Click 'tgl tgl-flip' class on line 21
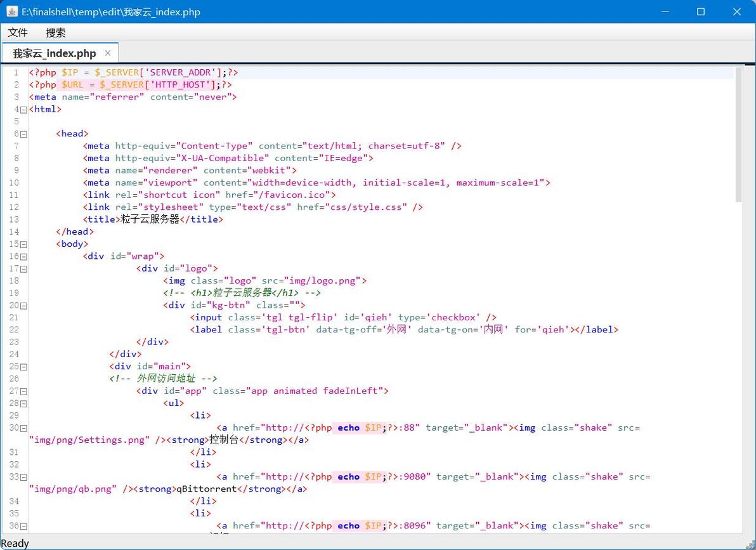Image resolution: width=756 pixels, height=550 pixels. [x=299, y=317]
